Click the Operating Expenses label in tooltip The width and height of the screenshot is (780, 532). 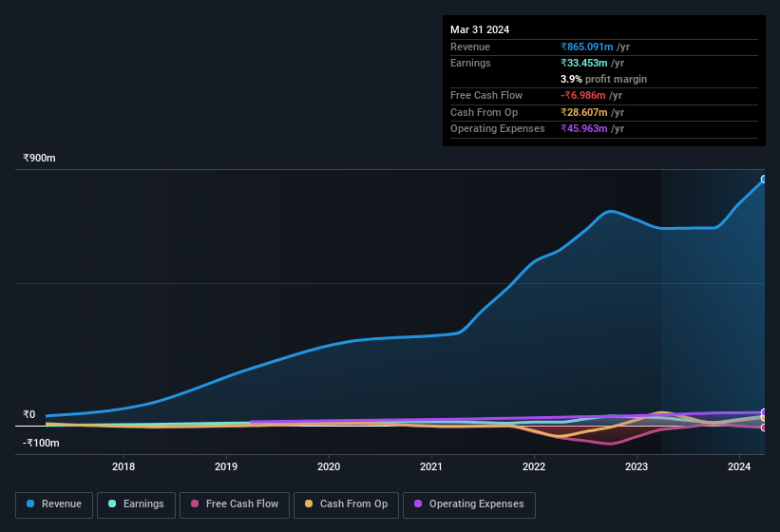click(x=498, y=128)
